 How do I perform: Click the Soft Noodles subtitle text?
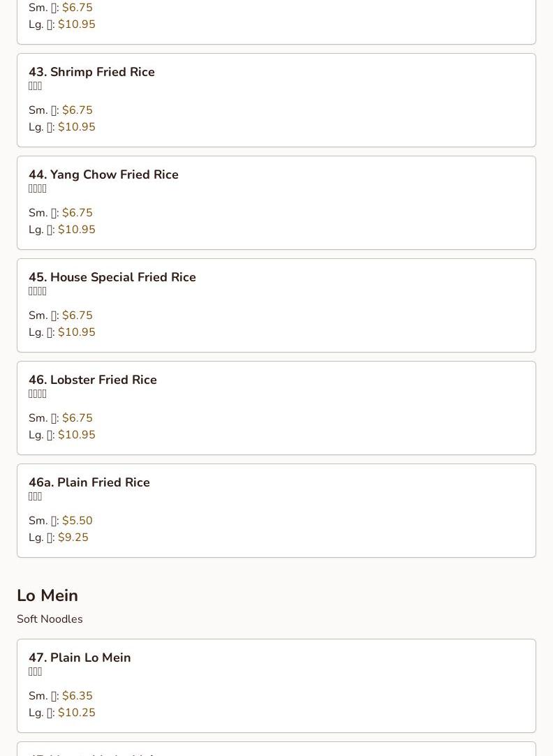point(50,619)
